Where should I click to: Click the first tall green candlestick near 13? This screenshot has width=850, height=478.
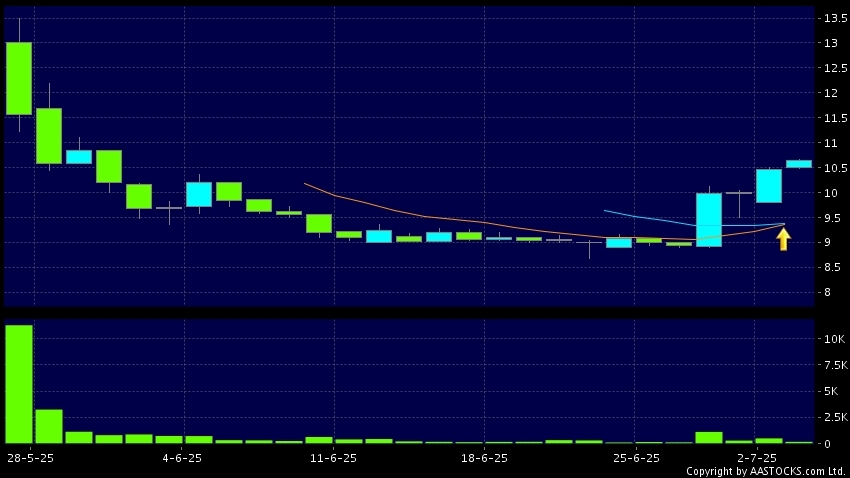(19, 79)
